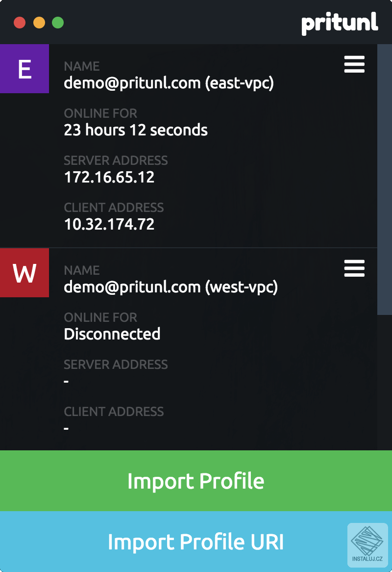
Task: Click the red W profile avatar
Action: click(24, 272)
